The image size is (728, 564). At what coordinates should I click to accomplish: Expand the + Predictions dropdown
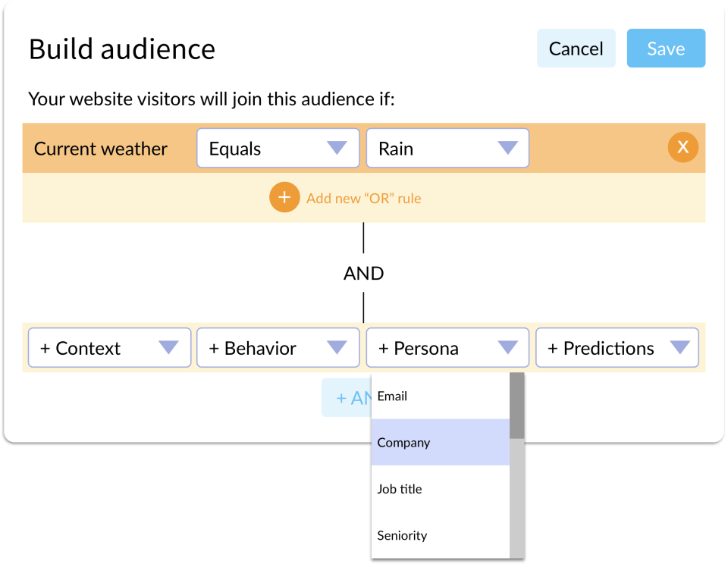tap(617, 348)
